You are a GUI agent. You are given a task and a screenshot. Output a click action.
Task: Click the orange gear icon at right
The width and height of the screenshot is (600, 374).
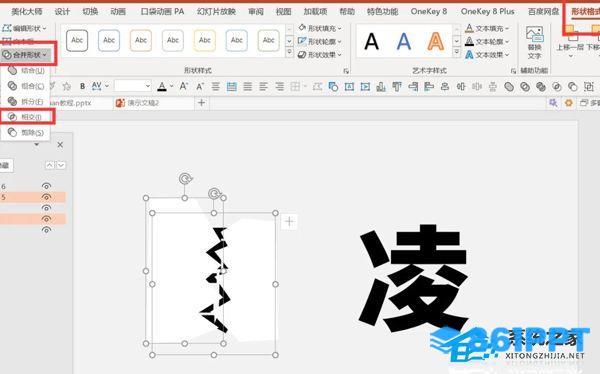(569, 103)
